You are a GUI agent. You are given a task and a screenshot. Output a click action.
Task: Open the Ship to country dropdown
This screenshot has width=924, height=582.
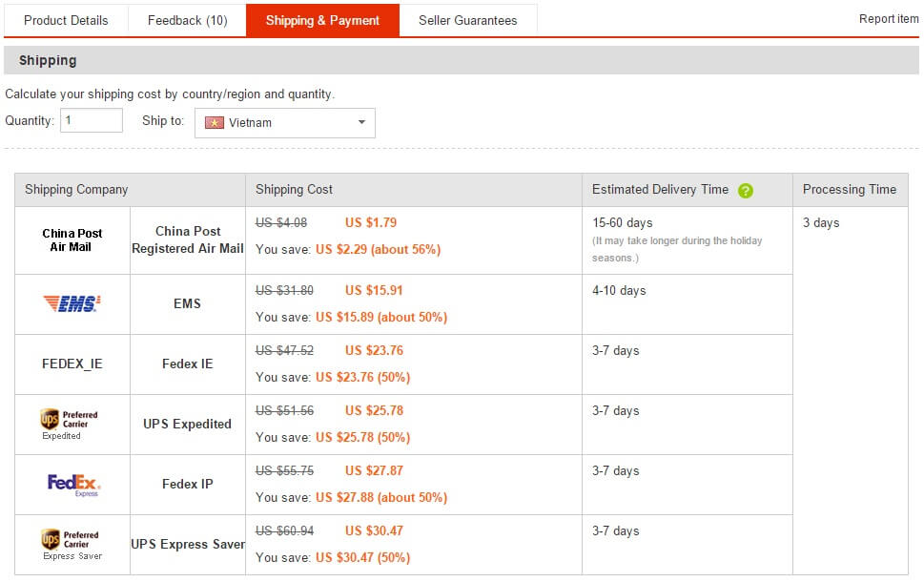point(284,123)
